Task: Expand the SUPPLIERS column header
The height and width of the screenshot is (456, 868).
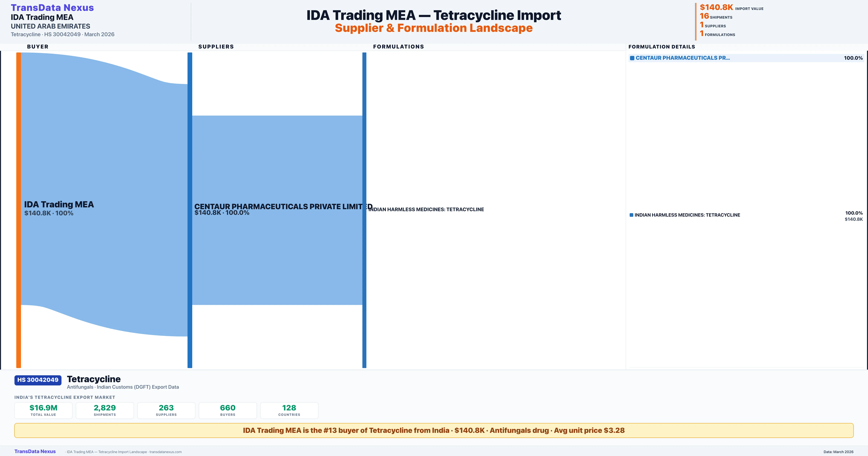Action: (216, 47)
